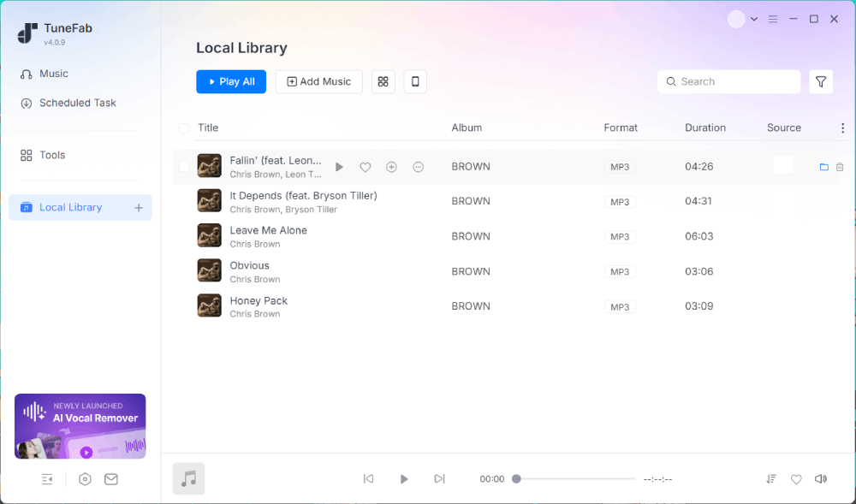The image size is (856, 504).
Task: Open the filter funnel icon
Action: coord(821,82)
